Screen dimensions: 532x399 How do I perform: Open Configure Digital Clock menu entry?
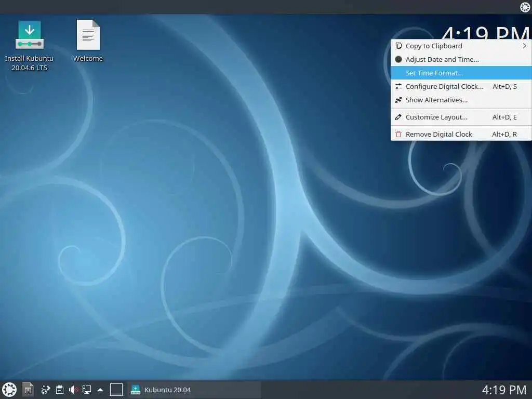pyautogui.click(x=461, y=87)
